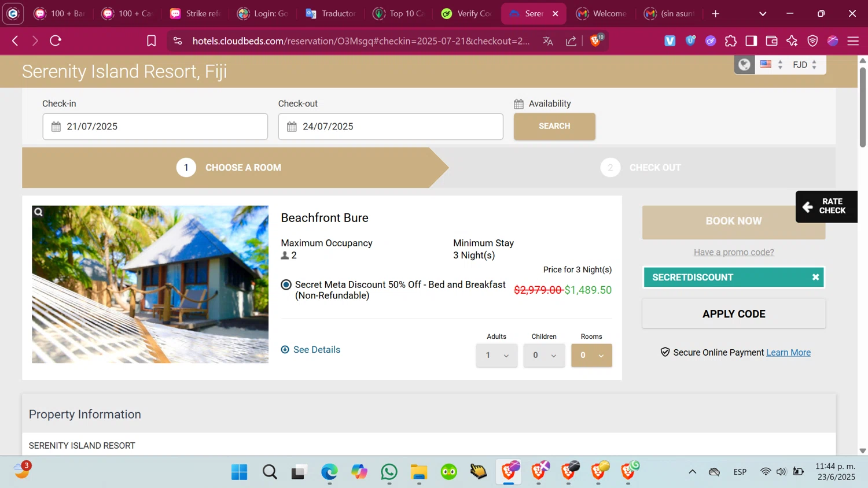Image resolution: width=868 pixels, height=488 pixels.
Task: Switch to the Top 10 tab
Action: point(399,13)
